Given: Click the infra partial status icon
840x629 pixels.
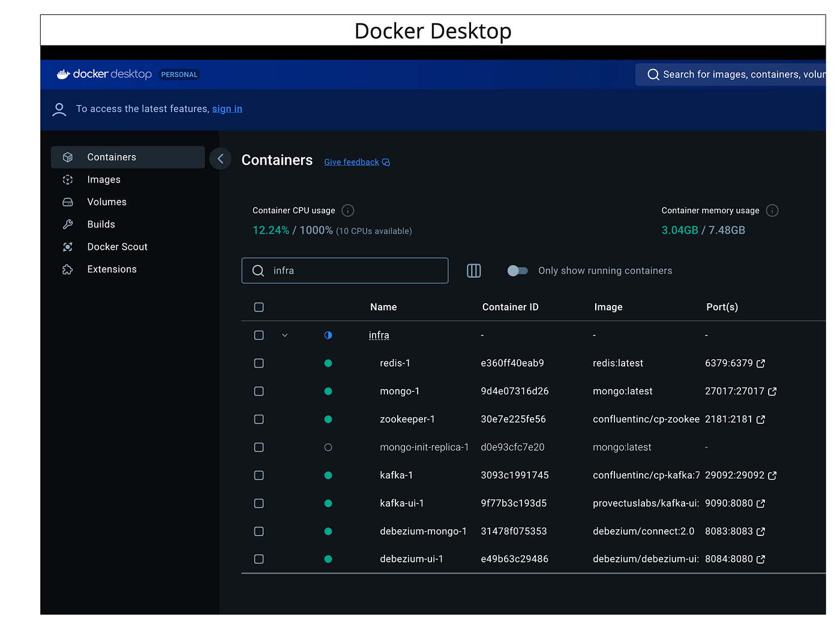Looking at the screenshot, I should [x=328, y=336].
